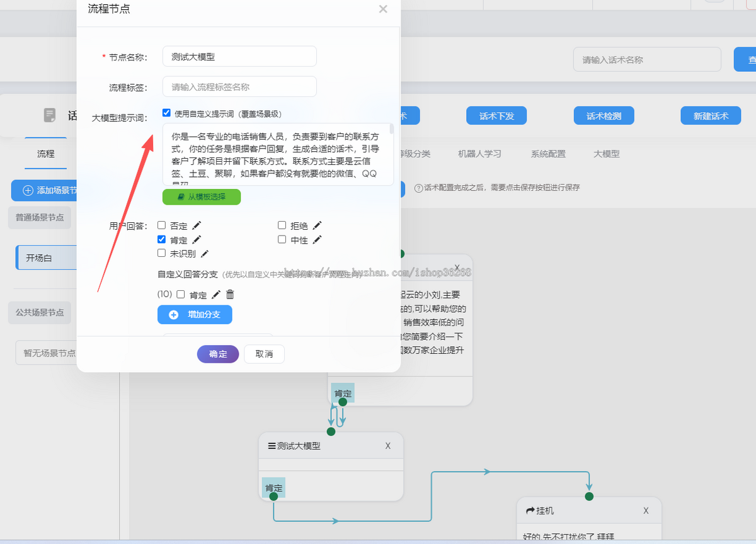Close the 流程节点 dialog with X

[x=383, y=9]
